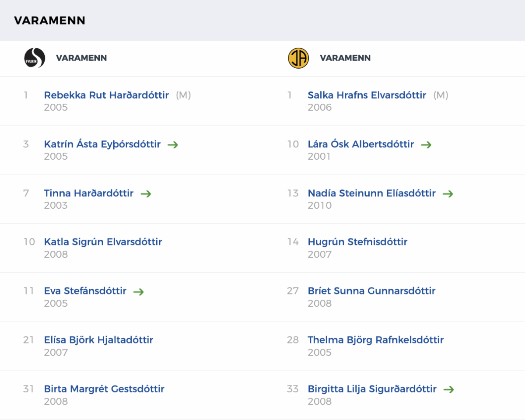This screenshot has width=525, height=420.
Task: Click green arrow beside Katrín Ásta Eyþórsdóttir
Action: click(x=173, y=144)
